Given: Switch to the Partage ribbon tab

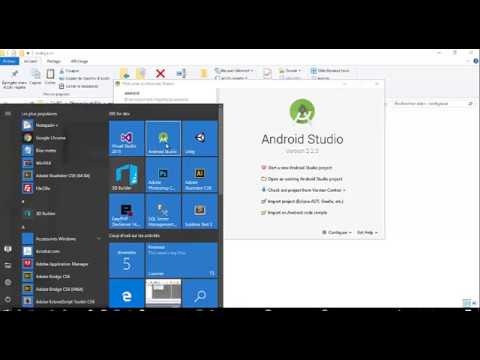Looking at the screenshot, I should click(54, 61).
